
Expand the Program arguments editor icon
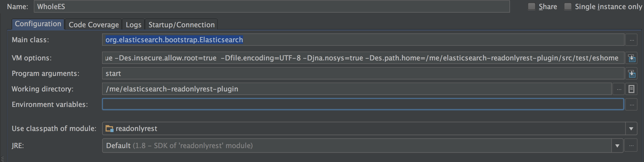(632, 73)
